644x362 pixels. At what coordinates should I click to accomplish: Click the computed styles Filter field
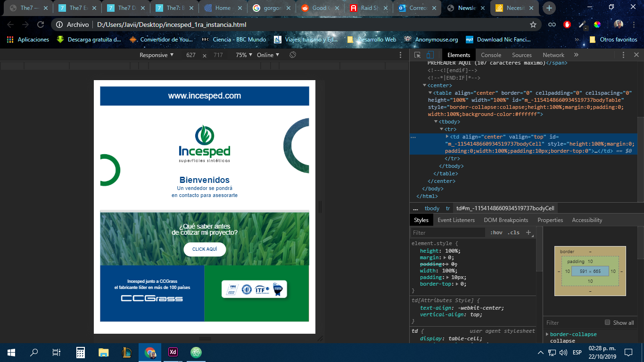[x=573, y=323]
